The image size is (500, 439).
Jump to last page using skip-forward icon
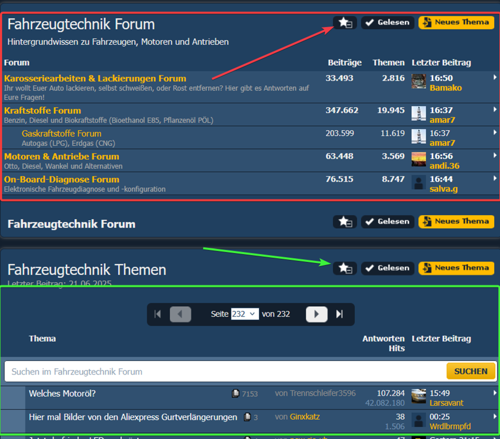click(x=340, y=314)
